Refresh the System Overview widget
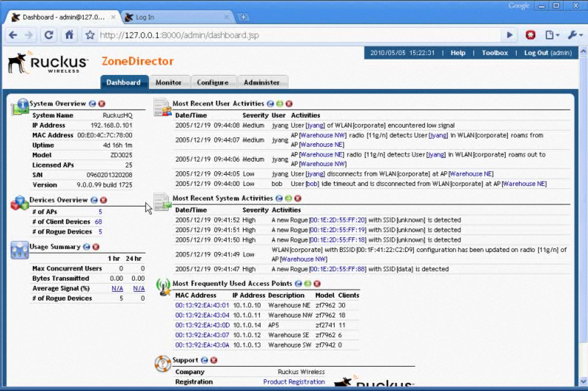Viewport: 588px width, 391px height. (x=92, y=104)
